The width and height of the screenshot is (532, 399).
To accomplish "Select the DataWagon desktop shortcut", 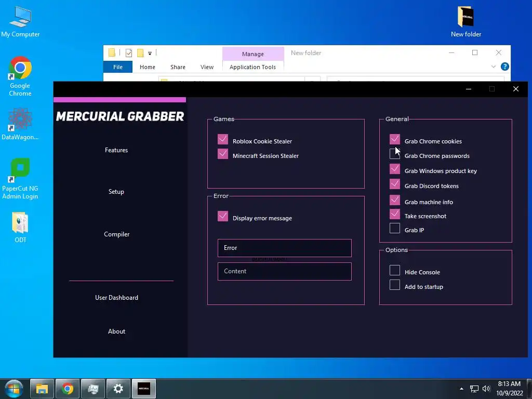I will [x=20, y=124].
